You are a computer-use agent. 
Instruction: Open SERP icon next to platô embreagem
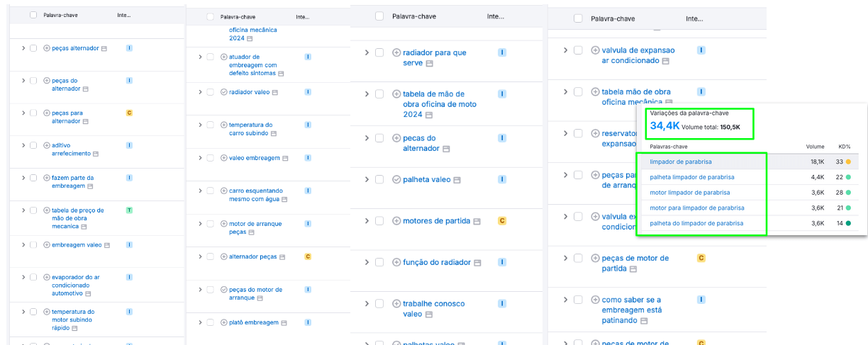(x=282, y=322)
